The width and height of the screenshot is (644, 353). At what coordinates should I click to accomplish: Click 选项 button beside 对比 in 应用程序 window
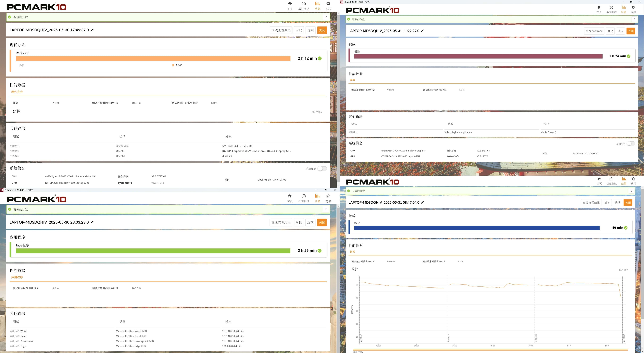pyautogui.click(x=310, y=223)
